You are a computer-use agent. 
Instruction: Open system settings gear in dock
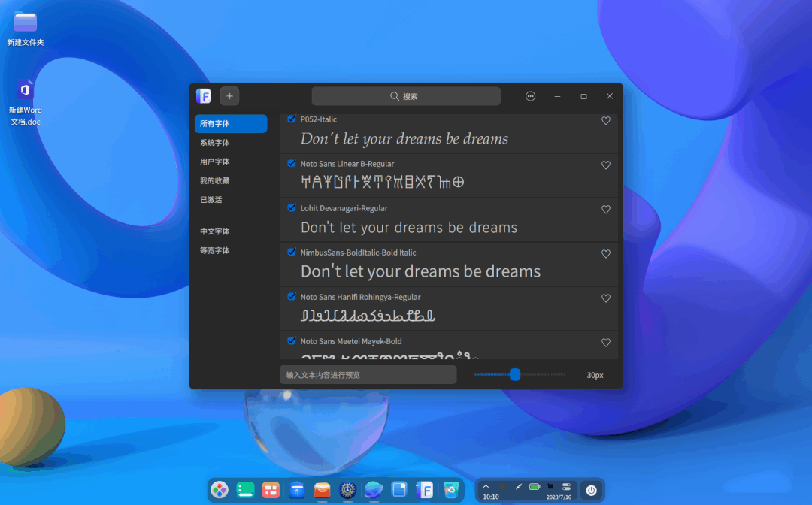click(347, 489)
